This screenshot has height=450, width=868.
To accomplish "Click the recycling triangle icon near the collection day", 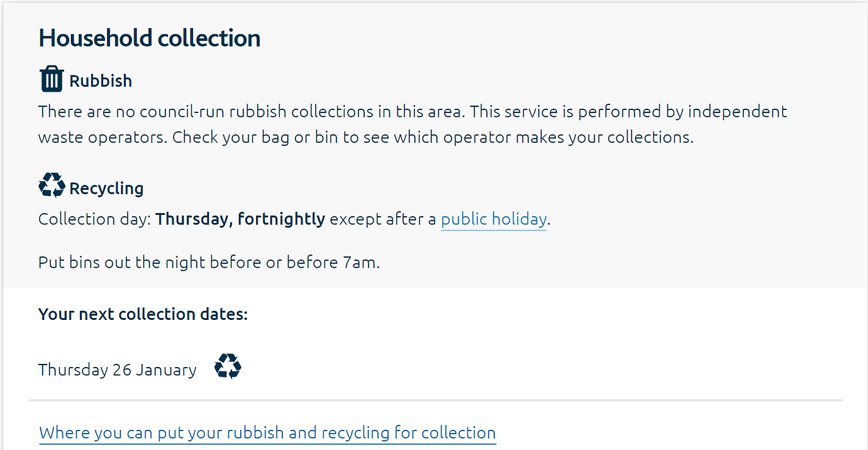I will 51,185.
